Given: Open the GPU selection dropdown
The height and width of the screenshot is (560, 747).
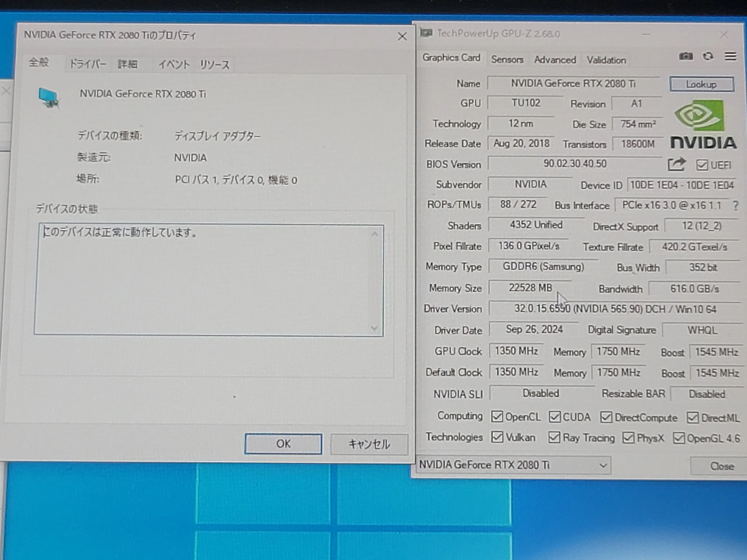Looking at the screenshot, I should pos(513,465).
